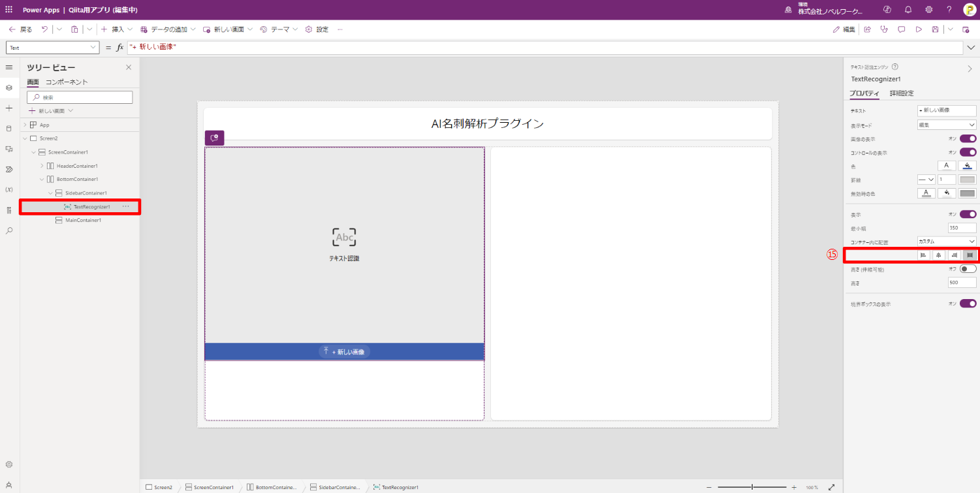
Task: Switch to the 詳細設定 tab
Action: point(902,93)
